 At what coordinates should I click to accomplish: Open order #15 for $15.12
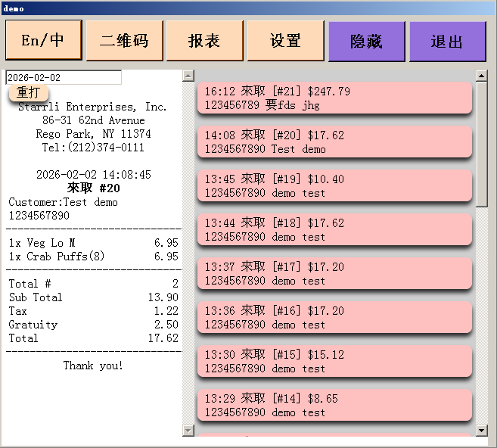pyautogui.click(x=334, y=362)
